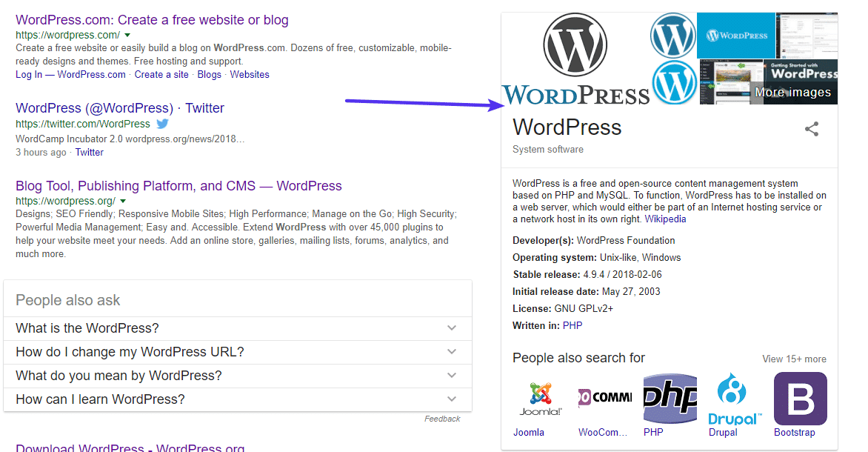Screen dimensions: 868x452
Task: Open the Bootstrap logo icon
Action: pyautogui.click(x=800, y=399)
